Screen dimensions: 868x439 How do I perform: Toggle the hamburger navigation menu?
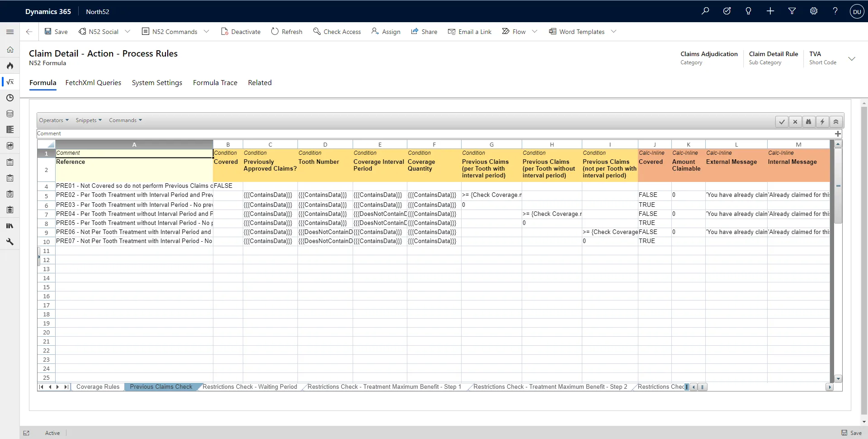click(x=10, y=32)
